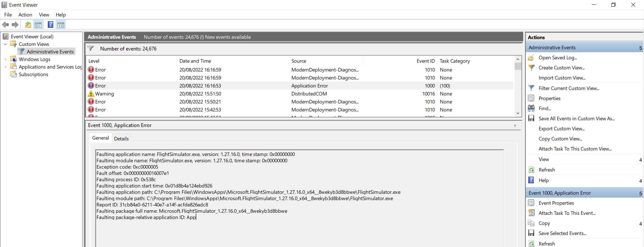Click Copy Custom View action
The image size is (644, 247).
560,139
